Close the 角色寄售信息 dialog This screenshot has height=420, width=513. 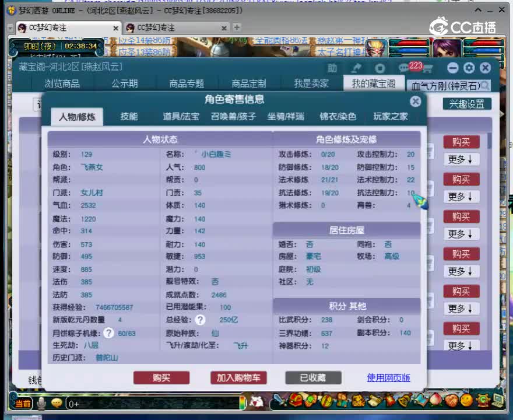coord(415,101)
